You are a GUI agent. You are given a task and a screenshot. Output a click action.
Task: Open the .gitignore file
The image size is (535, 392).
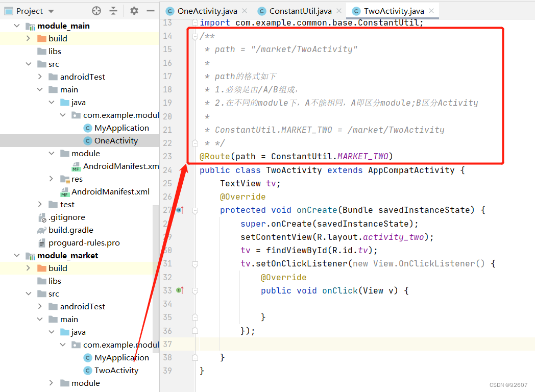tap(66, 217)
